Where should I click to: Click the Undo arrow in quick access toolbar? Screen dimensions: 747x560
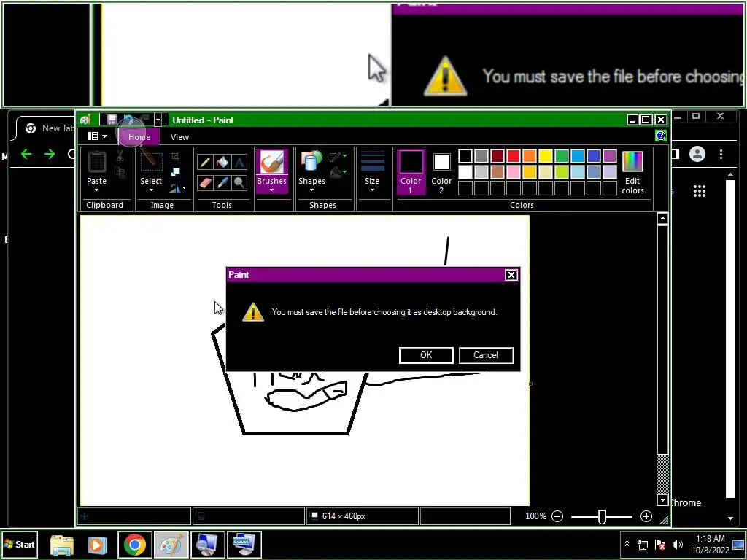[128, 120]
